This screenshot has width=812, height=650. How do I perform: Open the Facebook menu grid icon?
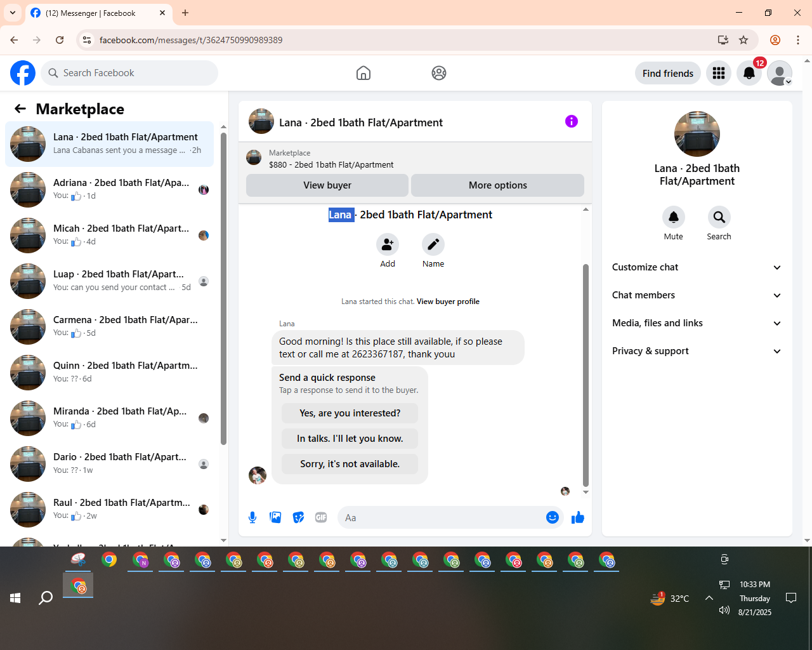click(719, 73)
